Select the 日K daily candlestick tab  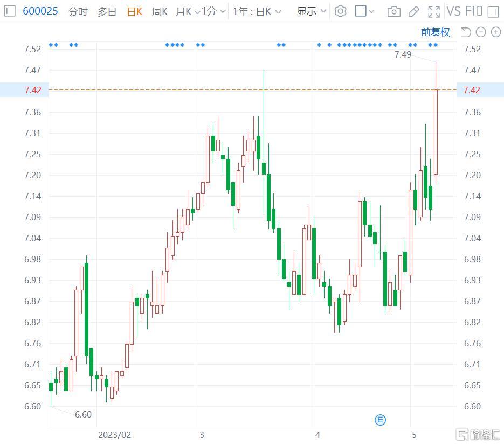[x=135, y=11]
